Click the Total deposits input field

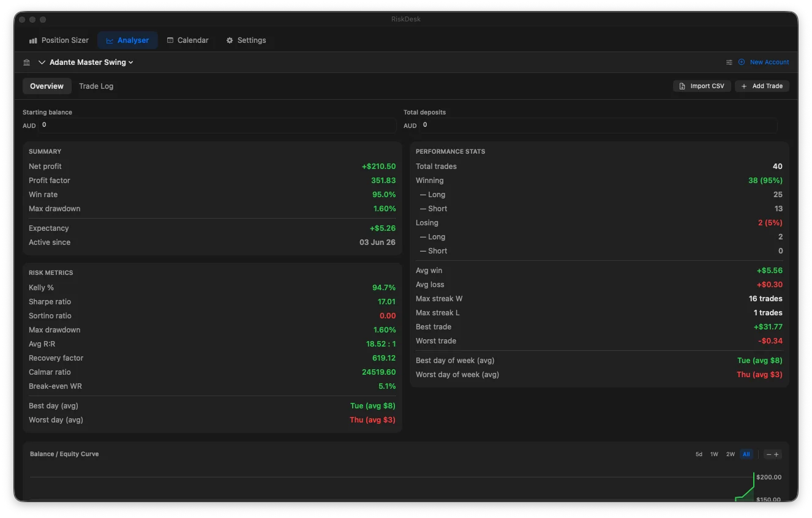(598, 125)
